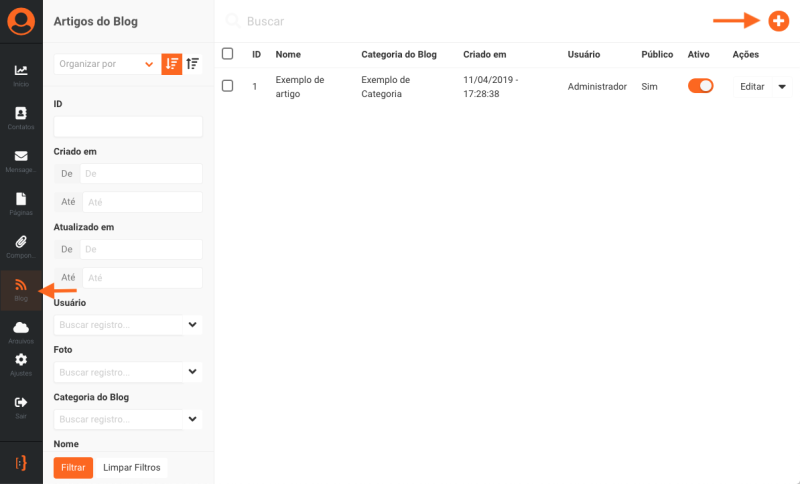The width and height of the screenshot is (800, 484).
Task: Go to Contatos in the sidebar
Action: [21, 115]
